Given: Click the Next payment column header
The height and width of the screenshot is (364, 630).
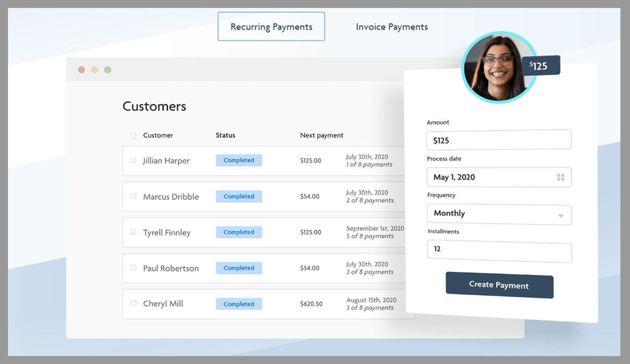Looking at the screenshot, I should [322, 136].
